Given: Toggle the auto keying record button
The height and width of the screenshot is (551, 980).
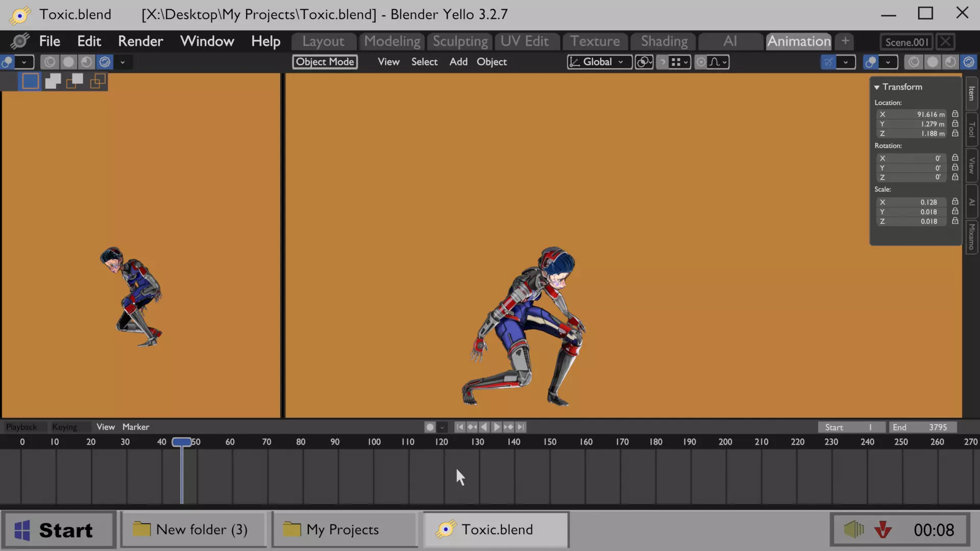Looking at the screenshot, I should click(430, 427).
